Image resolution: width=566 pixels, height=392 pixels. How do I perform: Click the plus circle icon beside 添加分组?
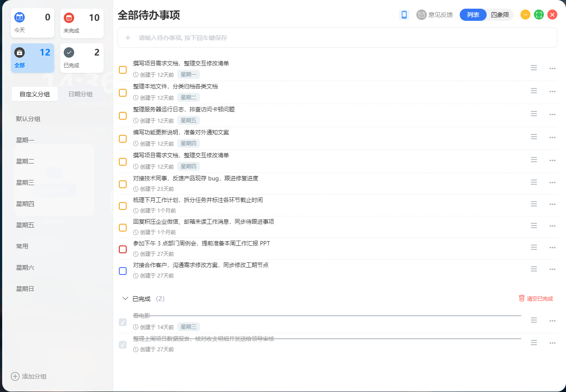click(x=15, y=376)
